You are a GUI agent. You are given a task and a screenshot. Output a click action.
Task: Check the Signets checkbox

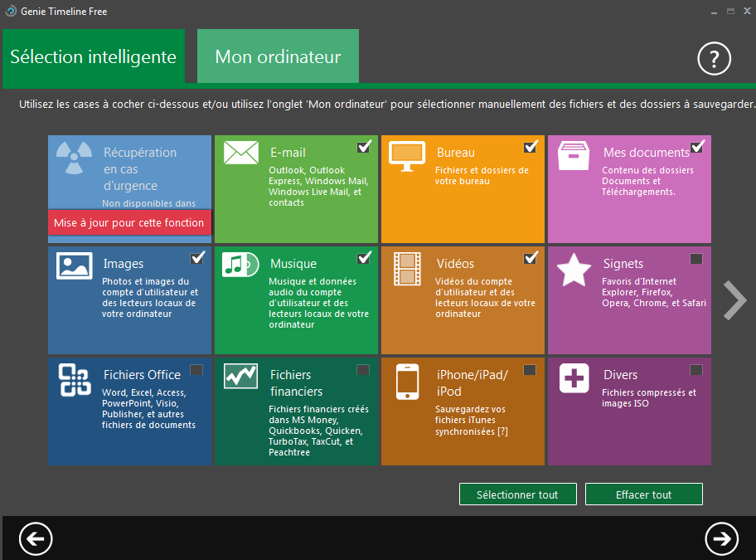click(x=696, y=259)
